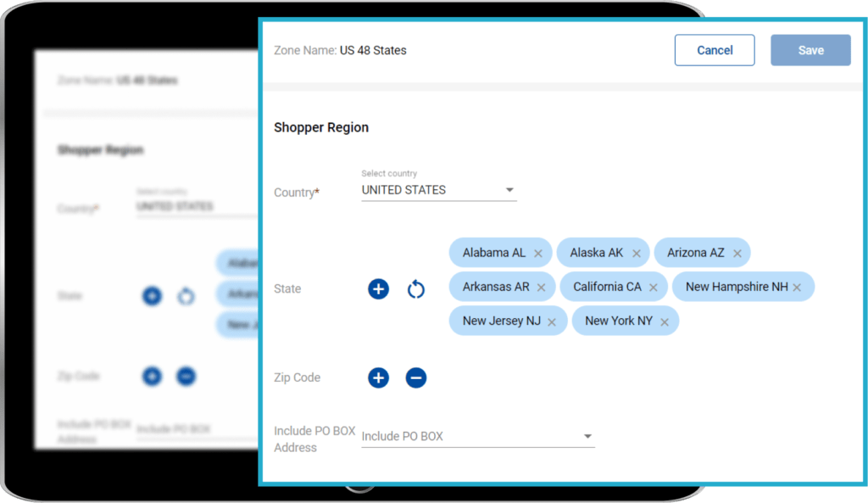
Task: Expand the Include PO BOX dropdown
Action: pos(478,437)
